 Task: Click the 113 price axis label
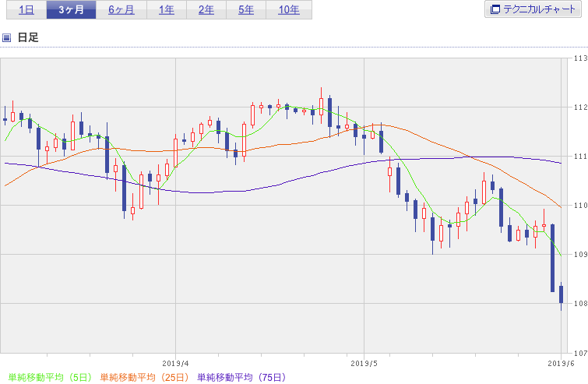point(580,58)
